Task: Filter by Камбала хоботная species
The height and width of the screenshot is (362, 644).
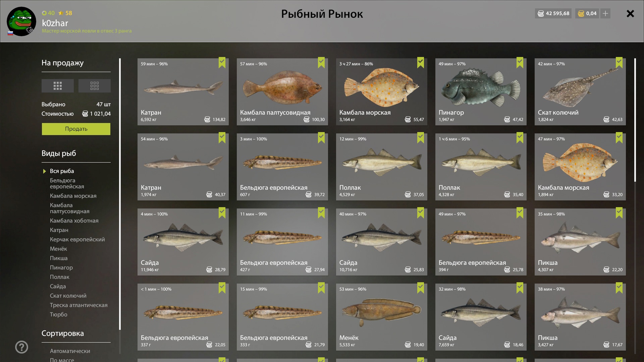Action: pos(74,221)
